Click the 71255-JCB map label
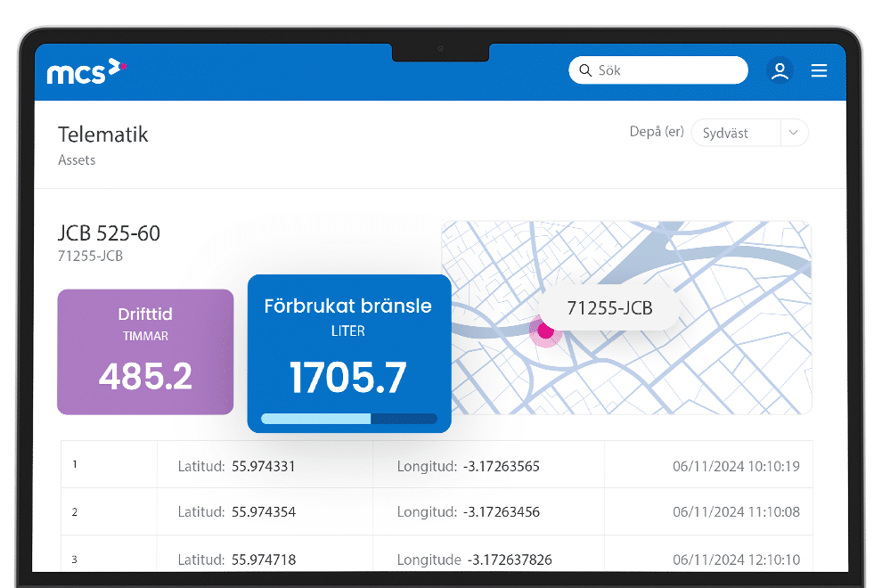Viewport: 874px width, 588px height. [x=609, y=307]
